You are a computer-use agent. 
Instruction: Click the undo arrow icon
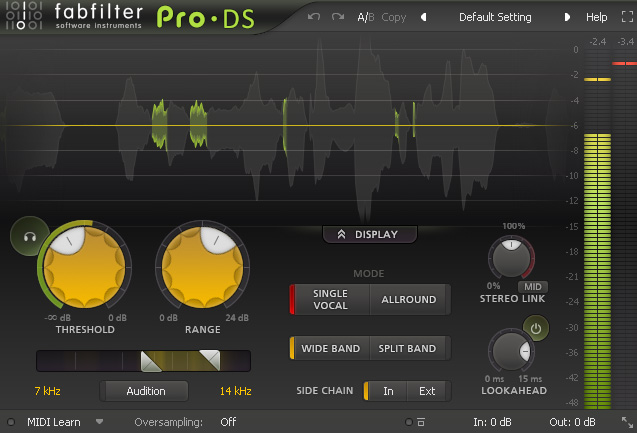[x=314, y=17]
